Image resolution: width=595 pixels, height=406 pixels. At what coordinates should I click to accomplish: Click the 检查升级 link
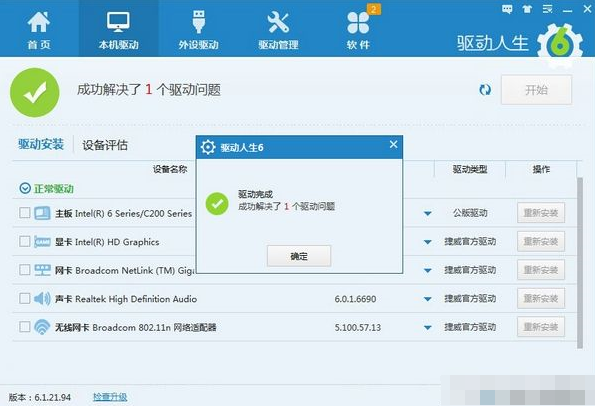point(110,397)
